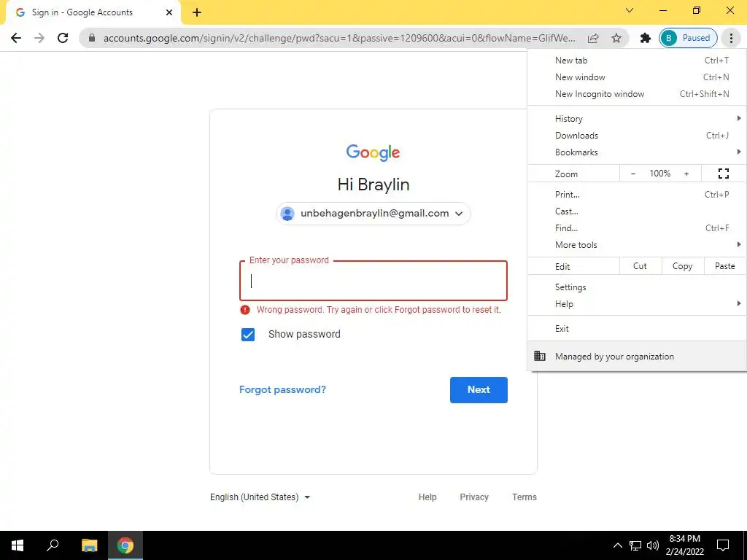Screen dimensions: 747x560
Task: Open a New Incognito window
Action: tap(637, 94)
